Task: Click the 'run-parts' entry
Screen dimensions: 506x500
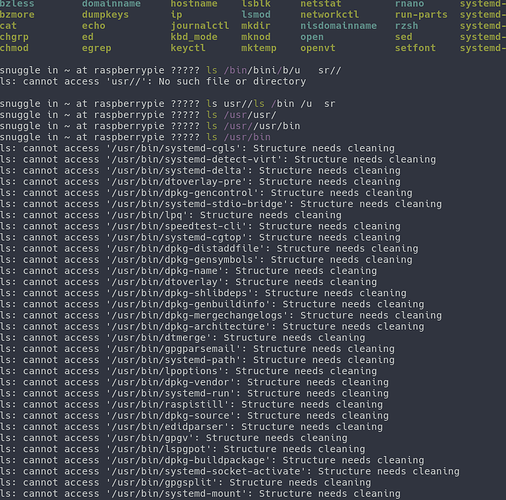Action: tap(421, 15)
